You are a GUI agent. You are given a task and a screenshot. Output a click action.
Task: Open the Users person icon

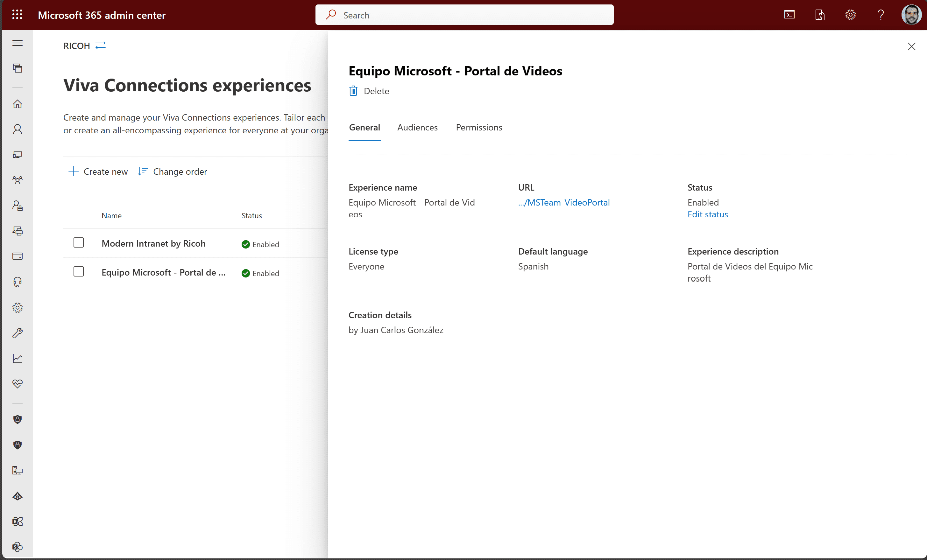(17, 129)
